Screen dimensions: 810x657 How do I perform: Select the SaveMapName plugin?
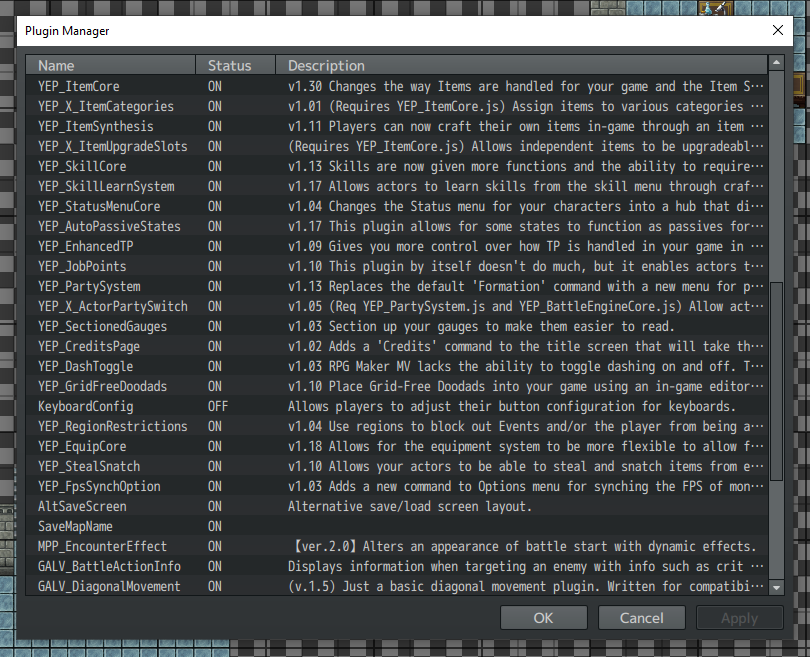pyautogui.click(x=397, y=526)
